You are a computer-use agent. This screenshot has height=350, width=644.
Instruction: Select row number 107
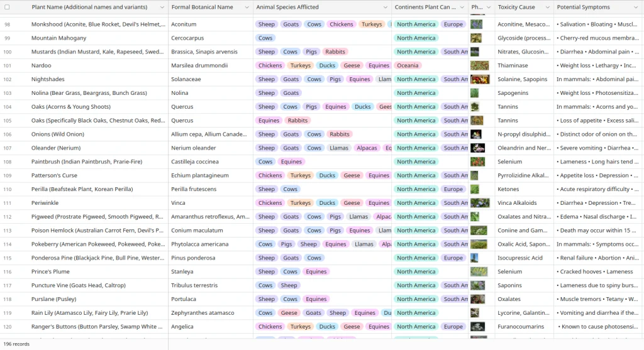click(8, 148)
